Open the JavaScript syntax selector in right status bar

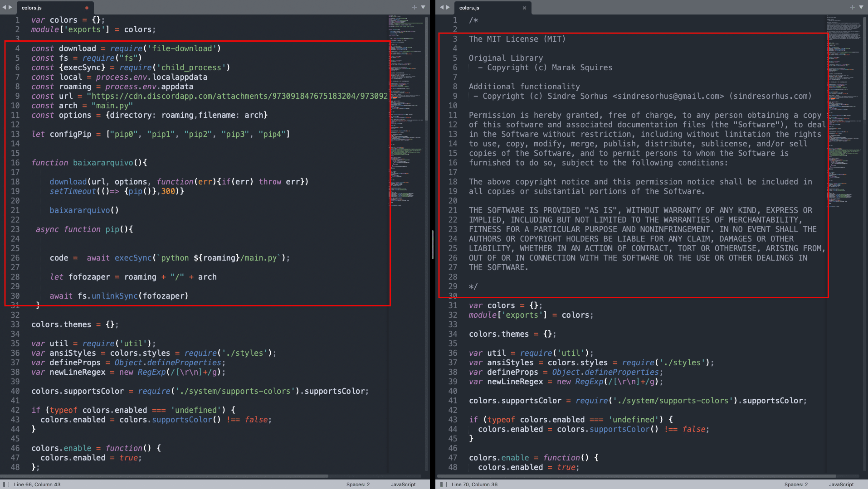pos(842,484)
